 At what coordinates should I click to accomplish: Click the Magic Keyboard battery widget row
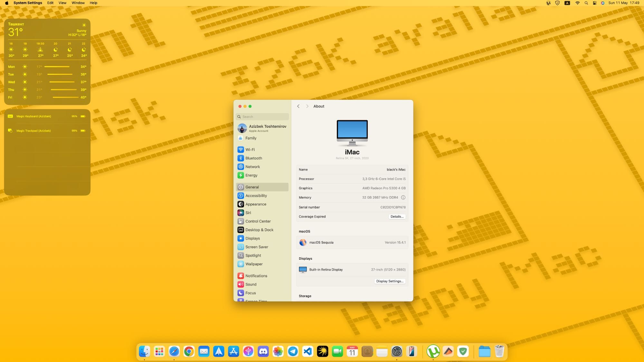(47, 116)
